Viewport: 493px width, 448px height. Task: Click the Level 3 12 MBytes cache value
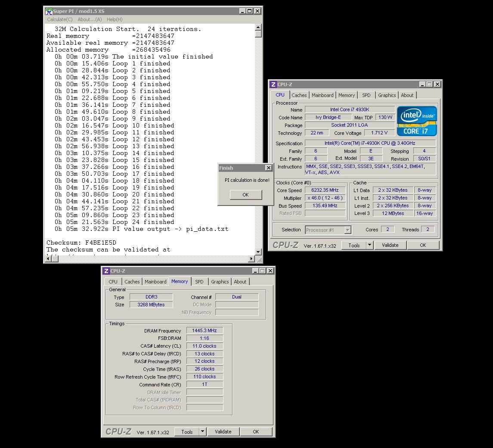coord(393,213)
